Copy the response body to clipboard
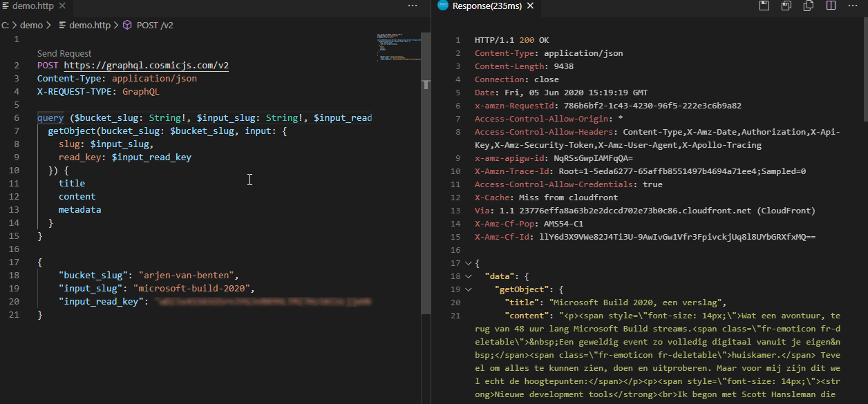This screenshot has width=868, height=404. 808,6
